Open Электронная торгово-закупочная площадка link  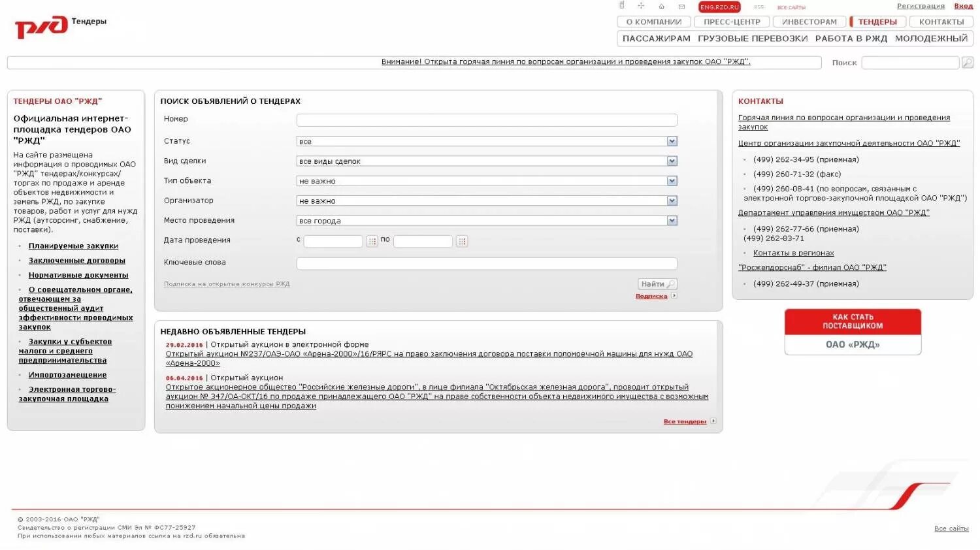pyautogui.click(x=67, y=394)
